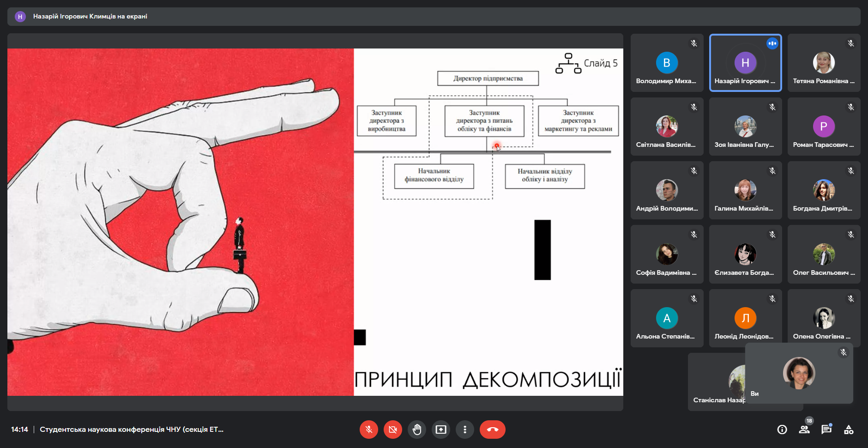Click the meeting title Студентська наукова конференція
The height and width of the screenshot is (448, 868).
[132, 430]
